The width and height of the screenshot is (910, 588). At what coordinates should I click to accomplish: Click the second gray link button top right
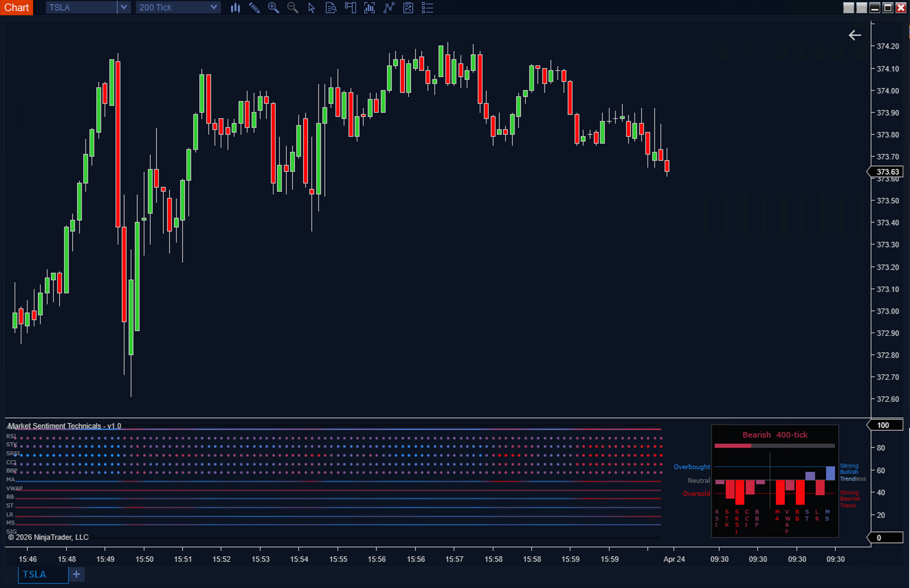(861, 7)
